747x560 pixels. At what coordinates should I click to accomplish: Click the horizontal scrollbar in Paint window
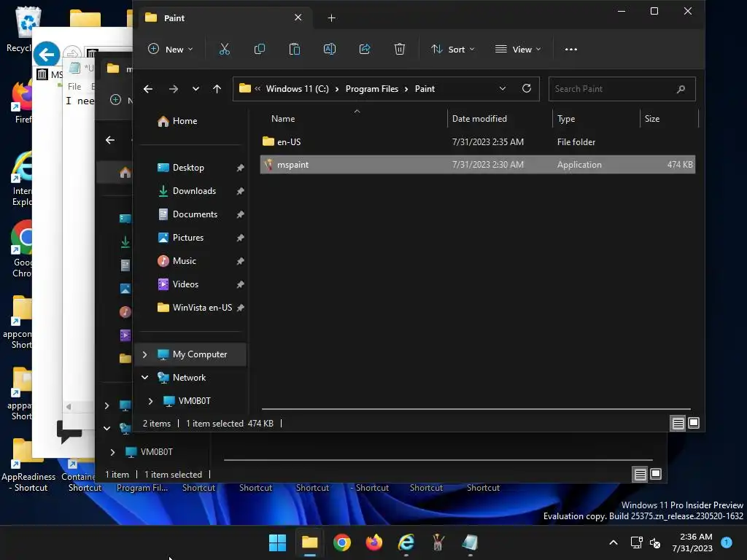[x=476, y=408]
